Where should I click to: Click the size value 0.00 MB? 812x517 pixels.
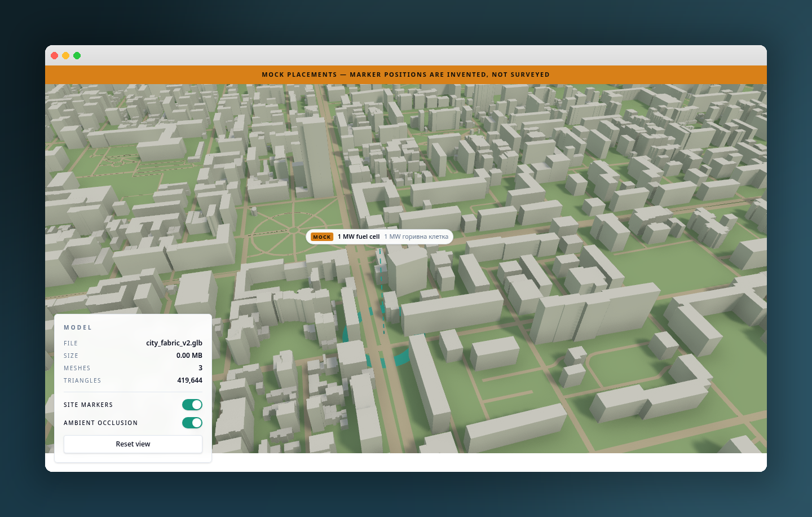189,356
